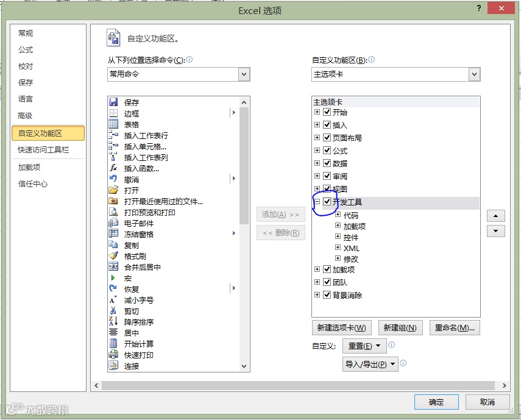Screen dimensions: 521x420
Task: Select Decrease Font Size (减小字号) icon
Action: point(113,300)
